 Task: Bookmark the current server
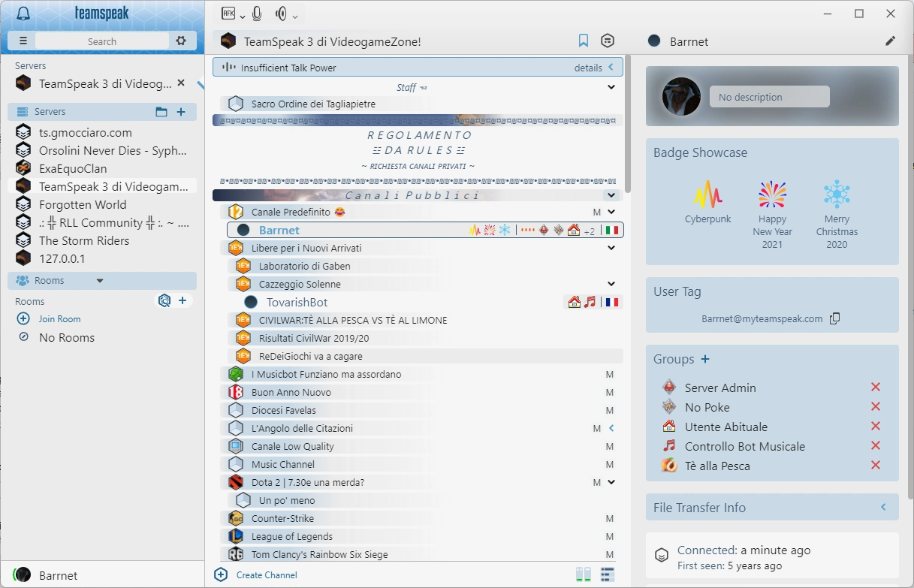pyautogui.click(x=584, y=41)
